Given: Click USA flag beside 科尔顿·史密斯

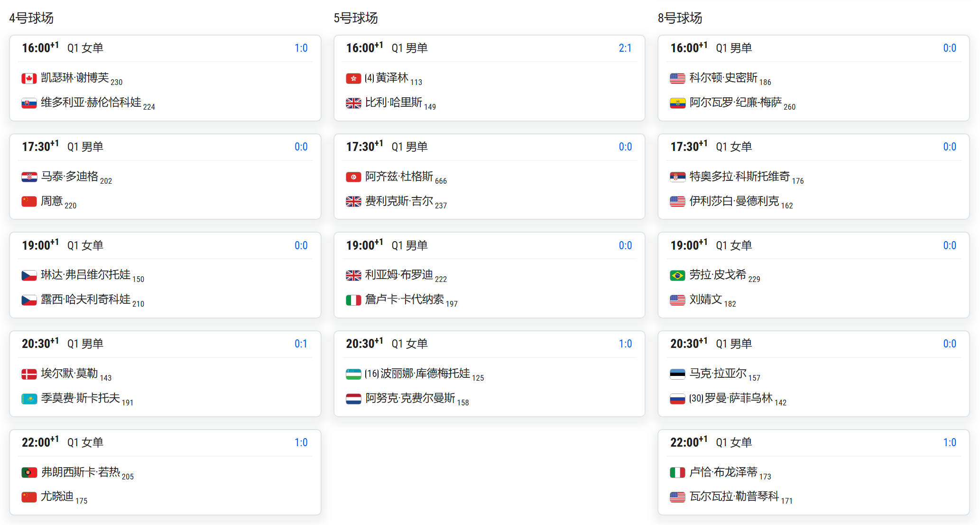Looking at the screenshot, I should [677, 78].
